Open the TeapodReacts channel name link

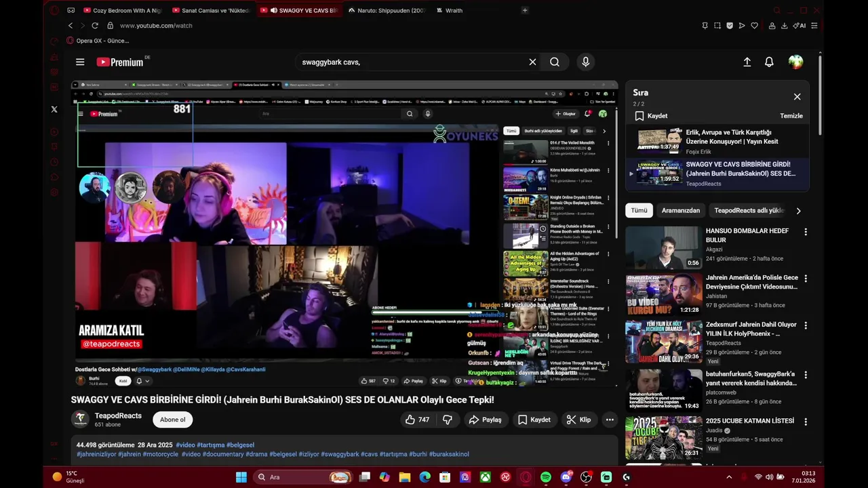[118, 415]
